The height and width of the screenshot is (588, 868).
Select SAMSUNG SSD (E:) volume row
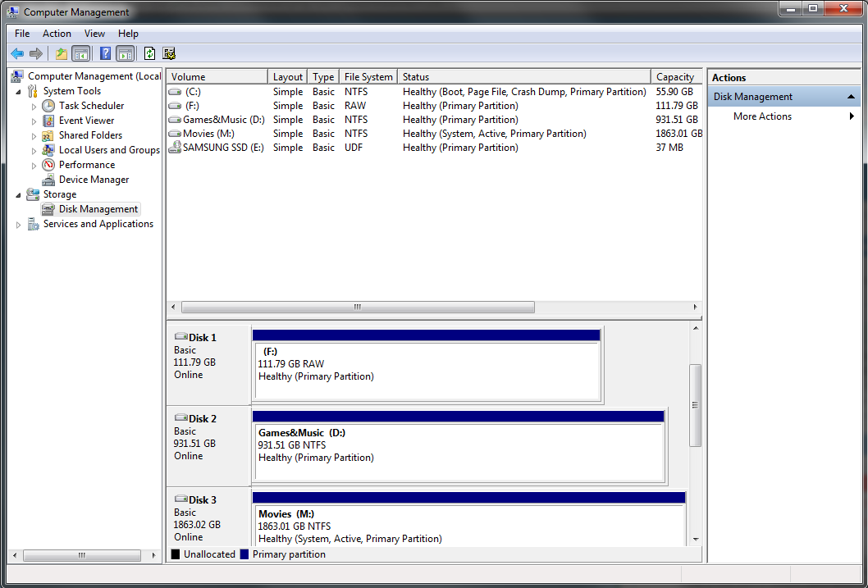(435, 147)
